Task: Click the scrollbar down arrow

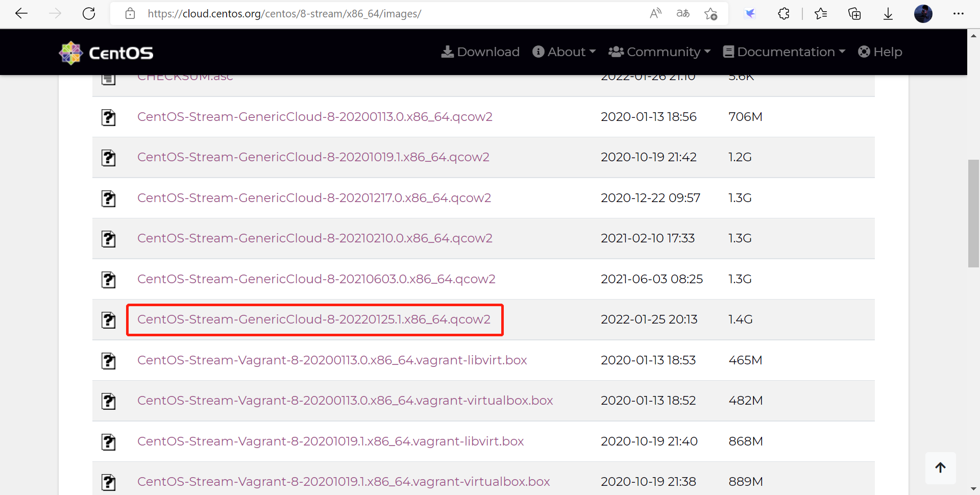Action: [973, 489]
